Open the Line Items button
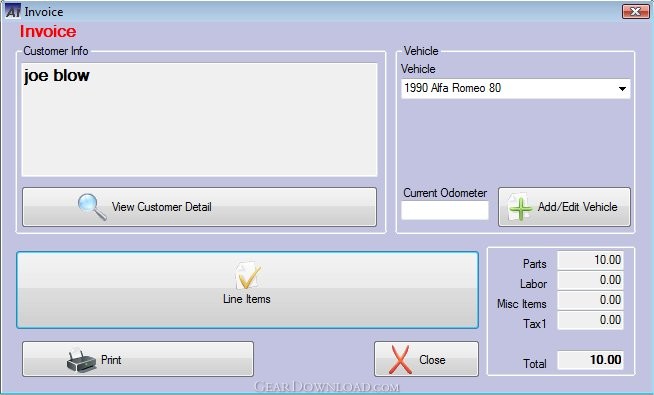Screen dimensions: 654x395 (247, 290)
